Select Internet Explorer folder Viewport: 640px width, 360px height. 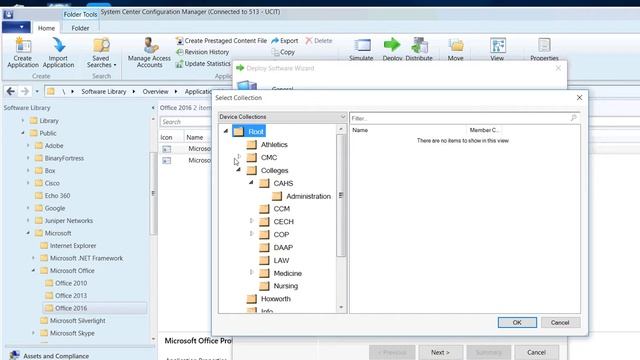point(68,246)
